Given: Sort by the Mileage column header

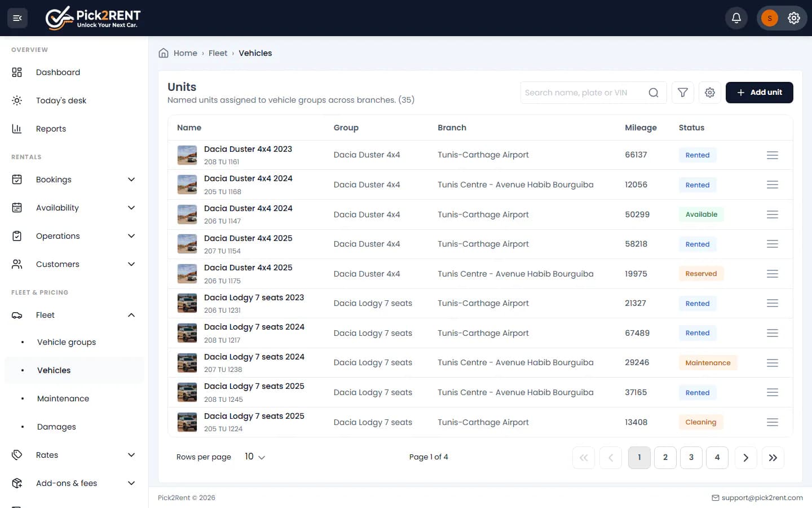Looking at the screenshot, I should click(641, 128).
